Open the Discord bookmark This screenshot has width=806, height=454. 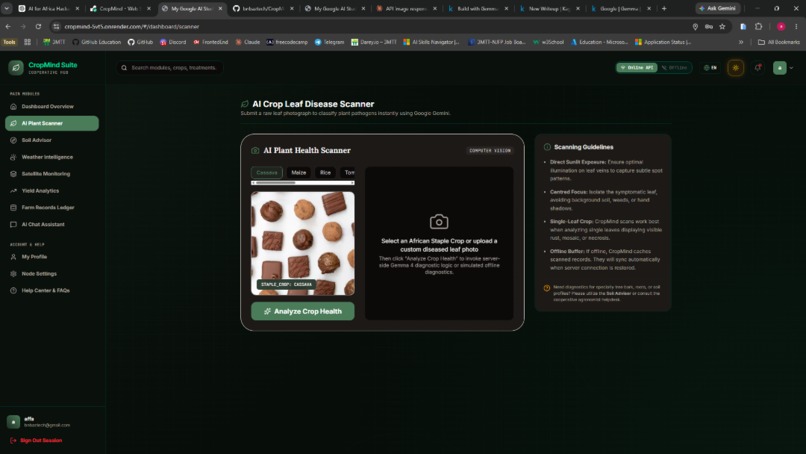click(x=173, y=42)
